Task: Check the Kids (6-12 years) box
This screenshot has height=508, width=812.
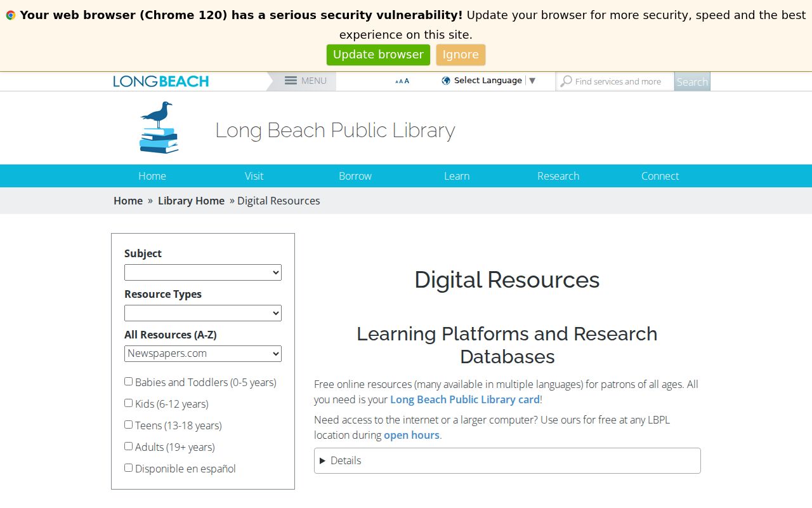Action: pyautogui.click(x=128, y=403)
